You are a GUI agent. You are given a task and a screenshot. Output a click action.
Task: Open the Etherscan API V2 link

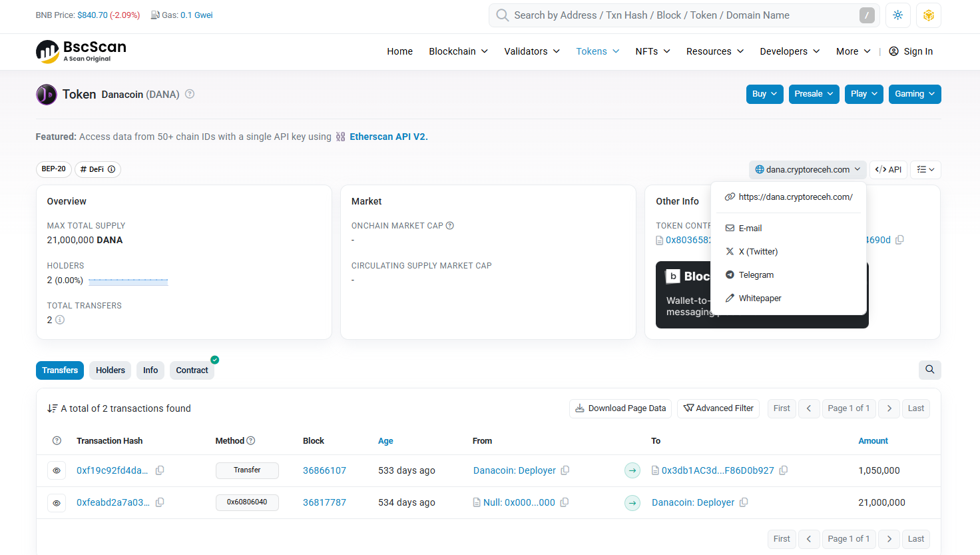pyautogui.click(x=388, y=137)
